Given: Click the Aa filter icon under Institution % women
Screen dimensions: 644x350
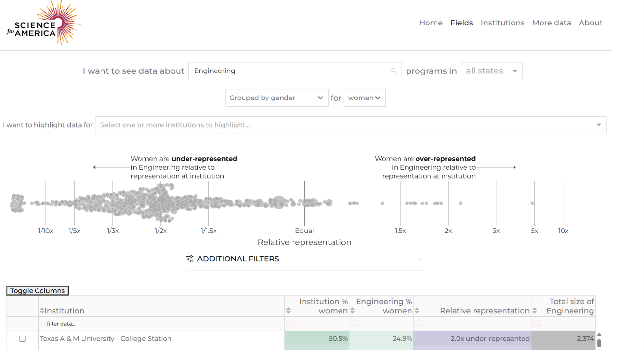Looking at the screenshot, I should (x=290, y=324).
